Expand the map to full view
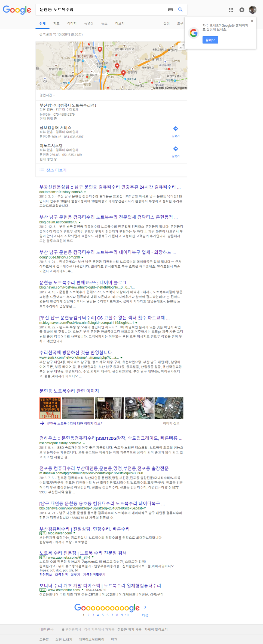Screen dimensions: 263x644 coord(182,46)
